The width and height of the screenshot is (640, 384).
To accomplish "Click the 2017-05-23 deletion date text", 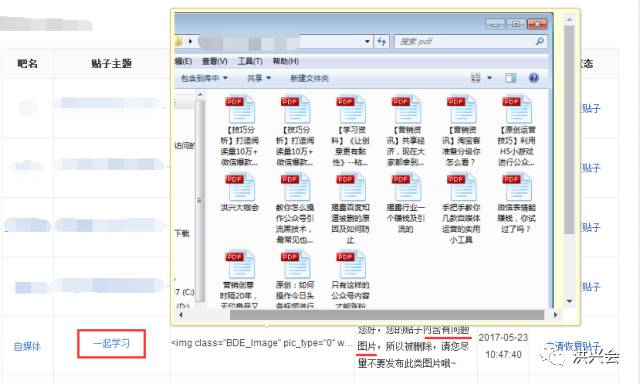I will click(x=503, y=337).
